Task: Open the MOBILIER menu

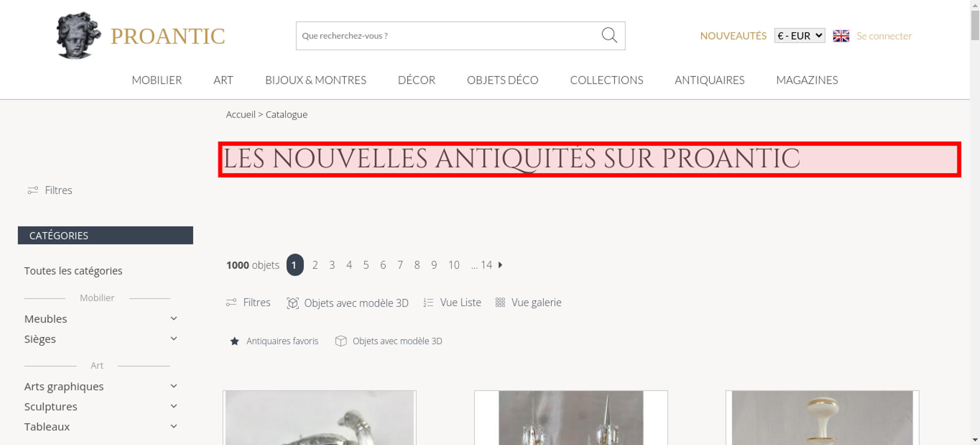Action: coord(157,80)
